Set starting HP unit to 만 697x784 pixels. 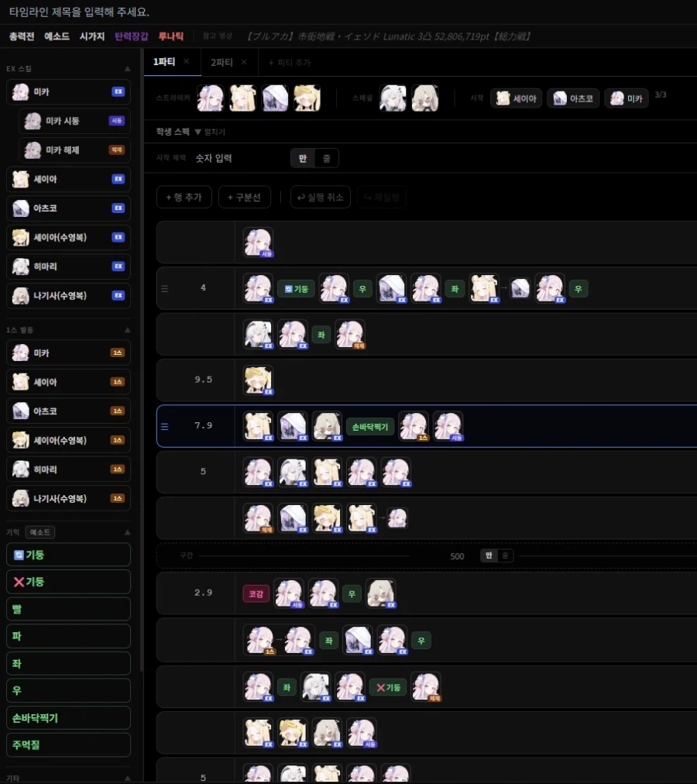point(303,158)
